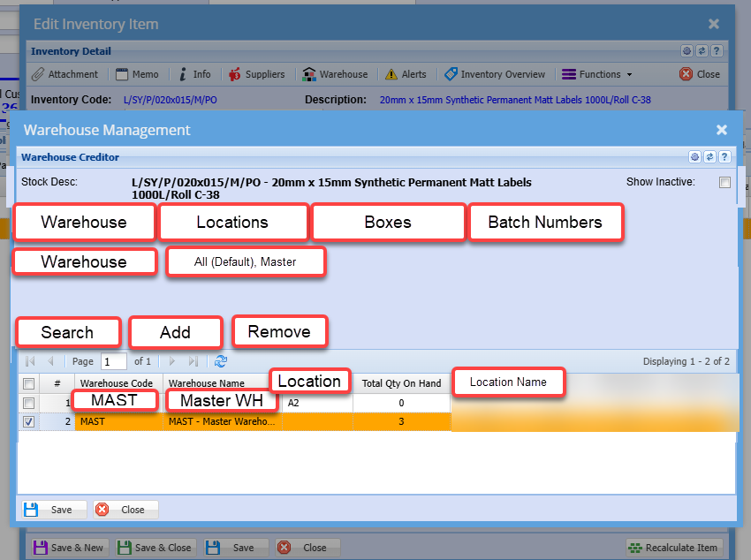Click refresh icon in Warehouse Creditor header
This screenshot has height=560, width=751.
[709, 156]
